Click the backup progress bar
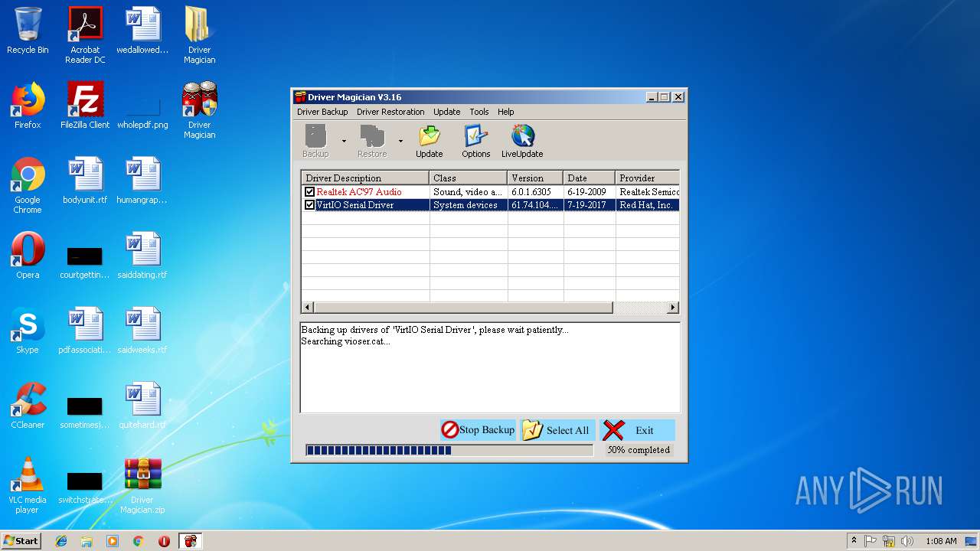 pyautogui.click(x=449, y=450)
